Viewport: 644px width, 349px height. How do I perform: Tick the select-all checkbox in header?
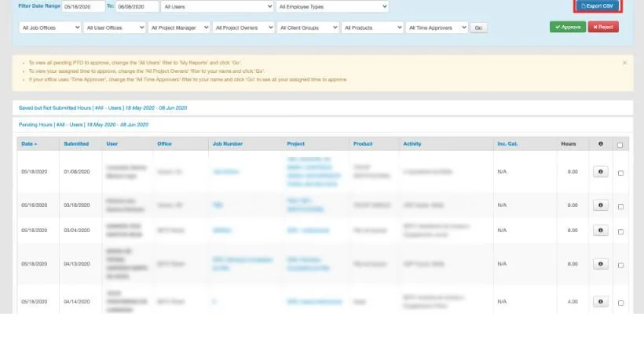(620, 145)
